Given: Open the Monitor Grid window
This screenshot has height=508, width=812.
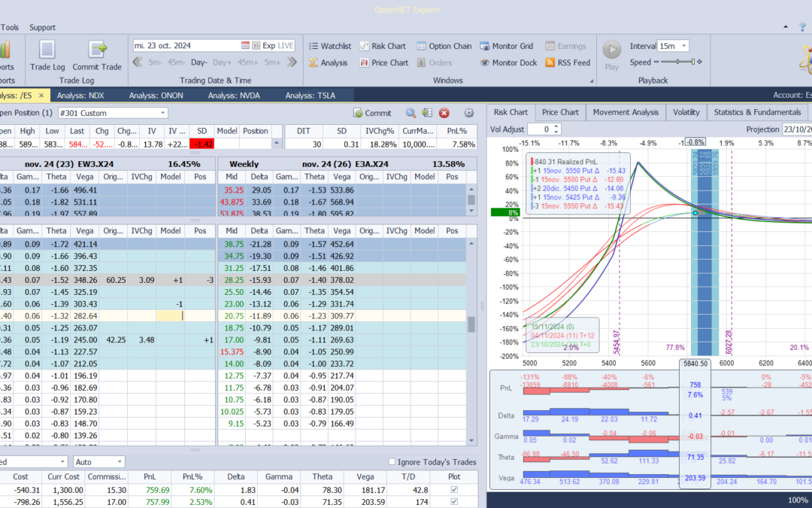Looking at the screenshot, I should [x=507, y=46].
